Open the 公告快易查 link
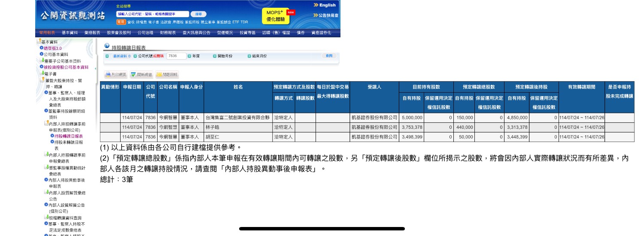 tap(329, 15)
